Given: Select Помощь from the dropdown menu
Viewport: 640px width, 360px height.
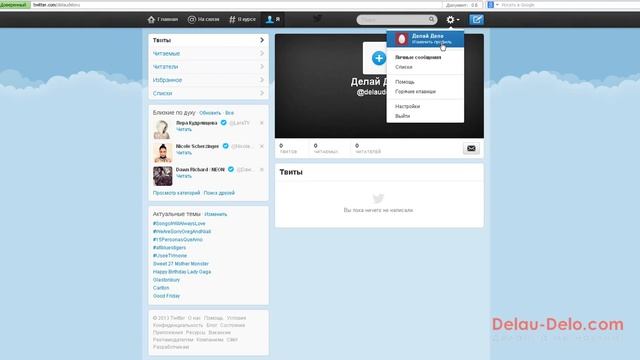Looking at the screenshot, I should 404,82.
